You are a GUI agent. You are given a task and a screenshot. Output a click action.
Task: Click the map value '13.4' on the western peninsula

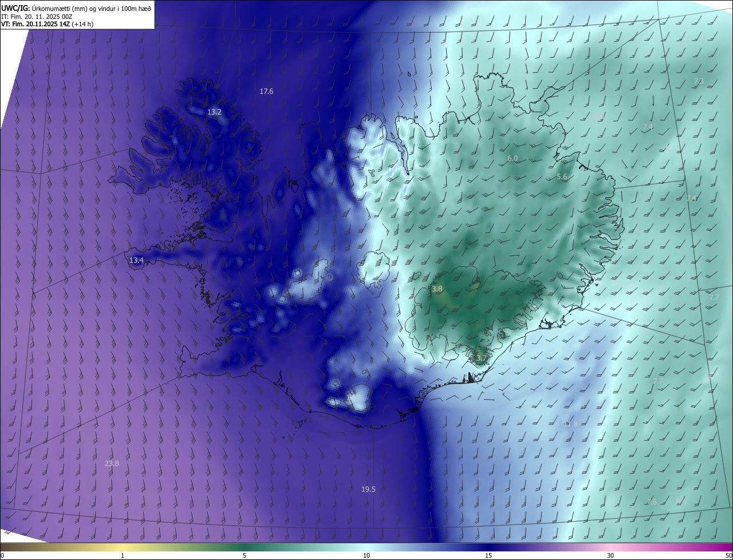point(136,261)
